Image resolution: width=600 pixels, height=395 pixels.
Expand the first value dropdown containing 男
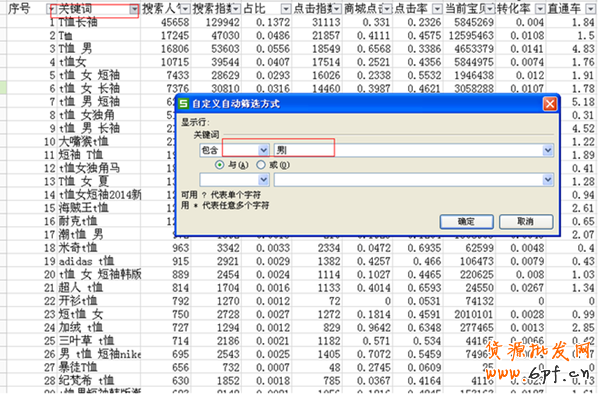click(x=548, y=150)
